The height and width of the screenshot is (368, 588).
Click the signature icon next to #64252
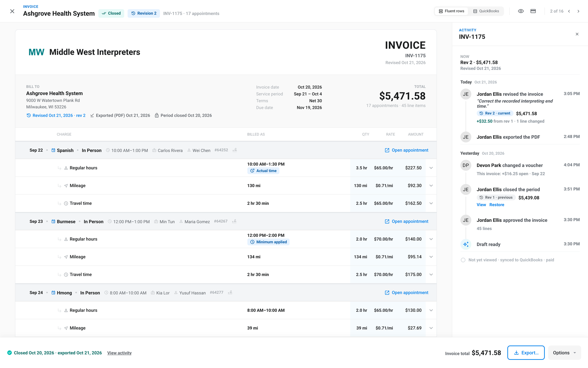[235, 150]
